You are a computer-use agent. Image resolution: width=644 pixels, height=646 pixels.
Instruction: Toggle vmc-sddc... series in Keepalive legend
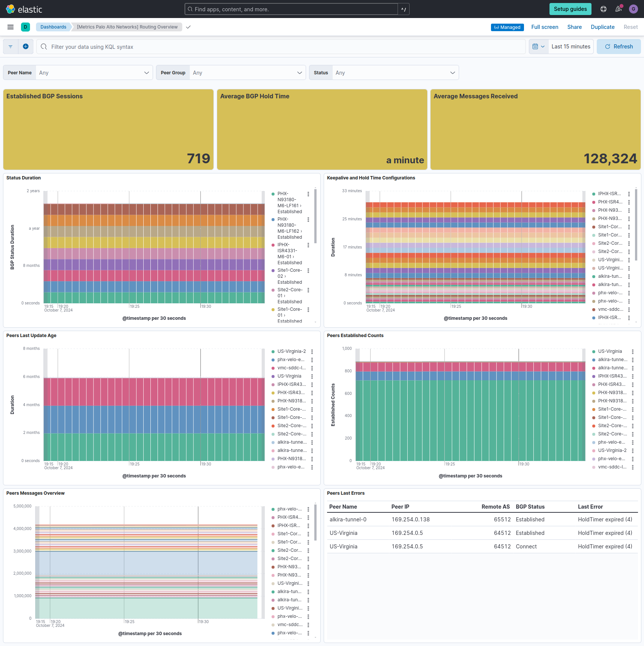(611, 309)
